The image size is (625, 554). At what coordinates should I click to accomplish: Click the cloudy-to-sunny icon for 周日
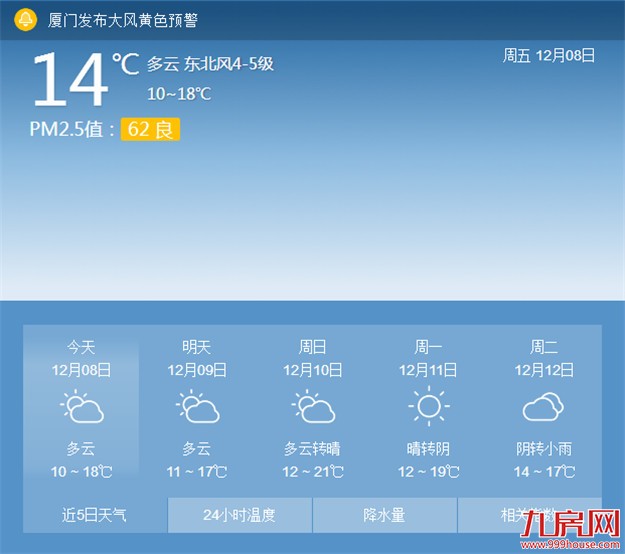tap(313, 406)
